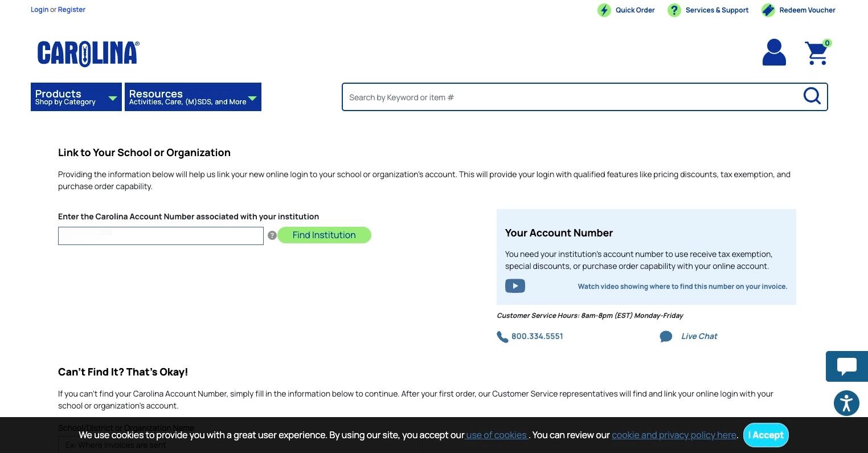The image size is (868, 453).
Task: Call the 800.334.5551 phone number link
Action: (x=537, y=336)
